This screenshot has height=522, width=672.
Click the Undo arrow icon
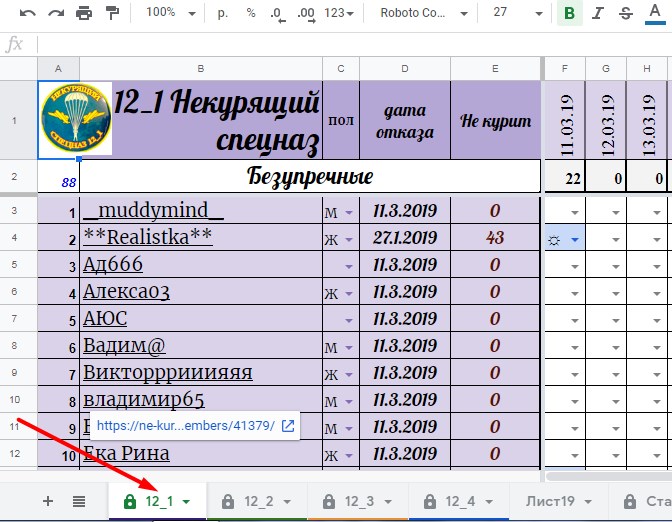coord(27,14)
